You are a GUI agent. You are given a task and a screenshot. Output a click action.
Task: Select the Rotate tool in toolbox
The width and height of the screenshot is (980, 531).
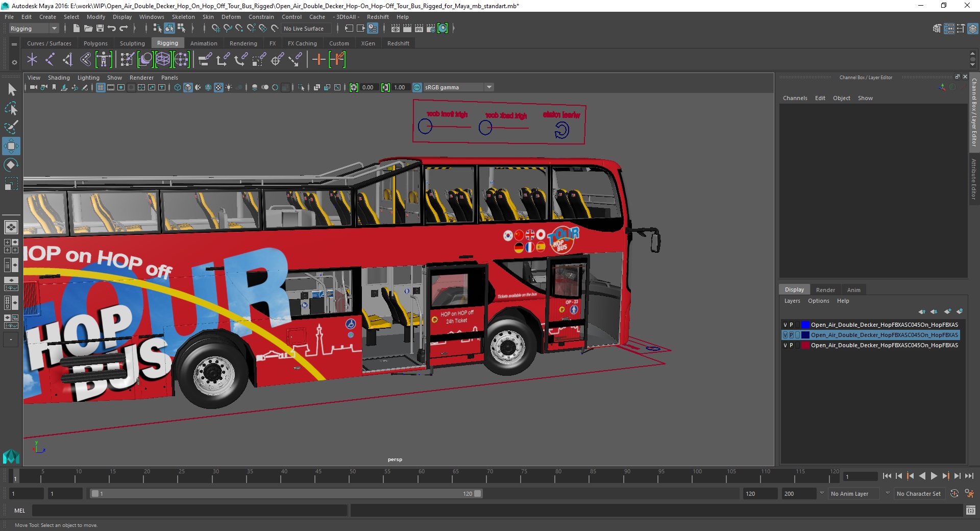tap(11, 165)
